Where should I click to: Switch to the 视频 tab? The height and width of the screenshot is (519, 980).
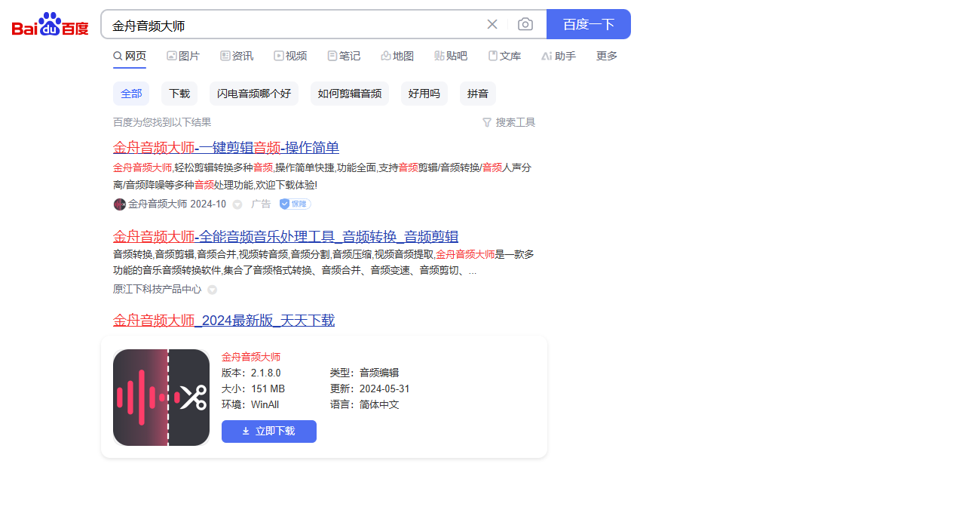click(x=290, y=55)
